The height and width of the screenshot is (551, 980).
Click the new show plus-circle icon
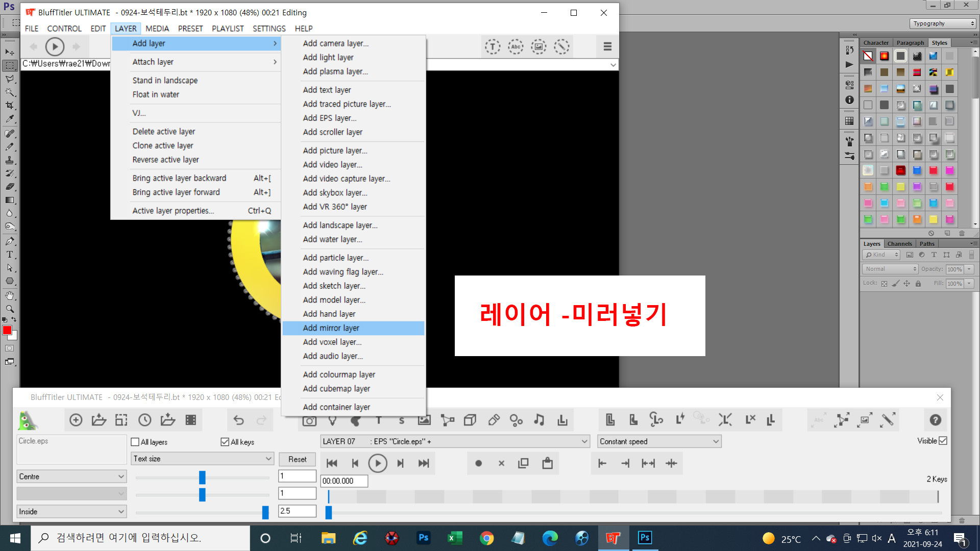pyautogui.click(x=76, y=420)
